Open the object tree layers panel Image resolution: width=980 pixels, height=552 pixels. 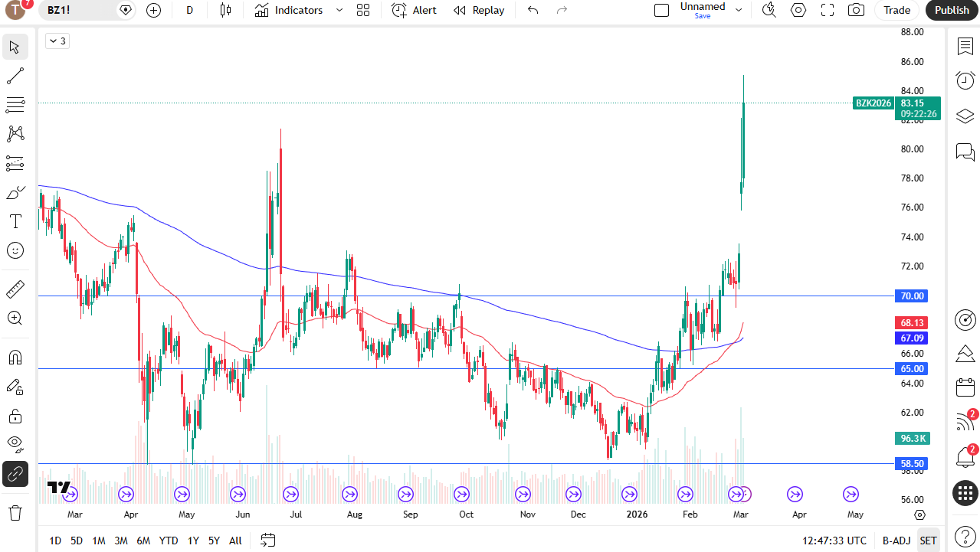965,116
